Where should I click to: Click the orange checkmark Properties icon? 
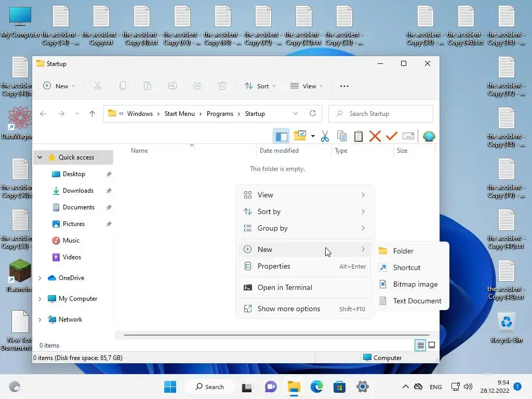click(x=392, y=137)
